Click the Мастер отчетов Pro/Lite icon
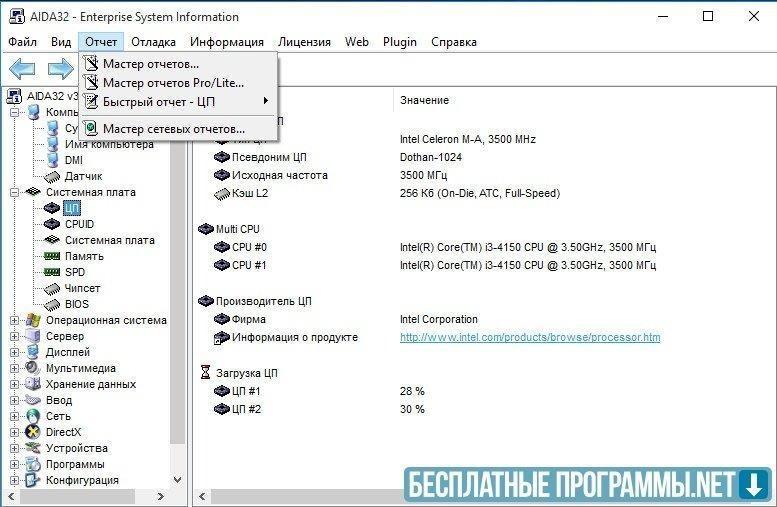The image size is (777, 507). pos(91,83)
